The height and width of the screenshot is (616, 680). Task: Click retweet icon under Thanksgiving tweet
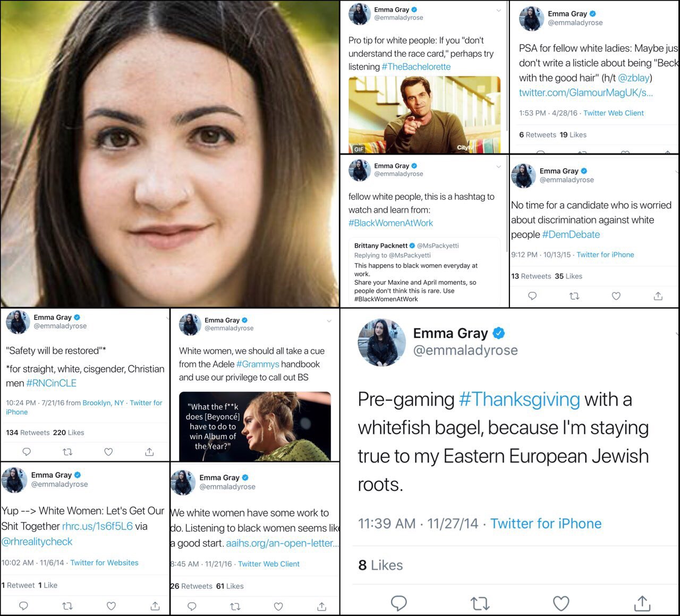[480, 603]
